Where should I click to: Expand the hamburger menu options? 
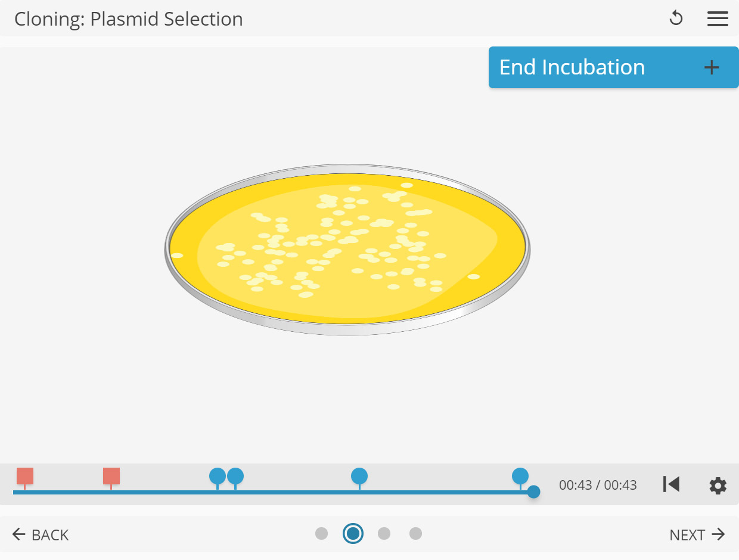718,18
